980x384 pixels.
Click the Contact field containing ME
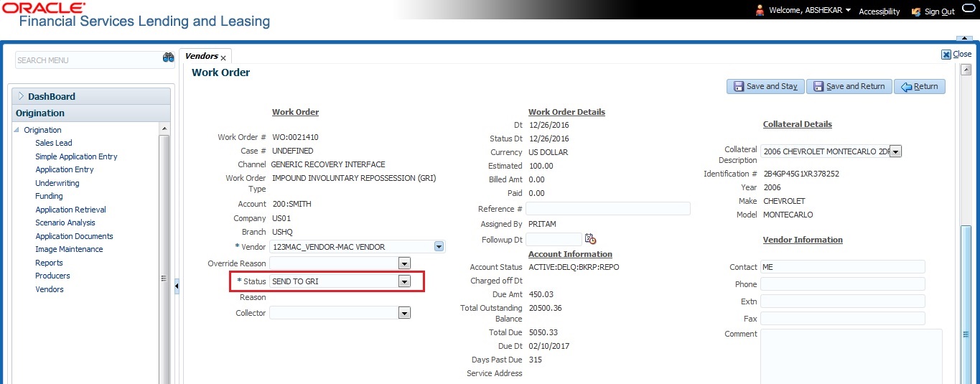pyautogui.click(x=842, y=267)
